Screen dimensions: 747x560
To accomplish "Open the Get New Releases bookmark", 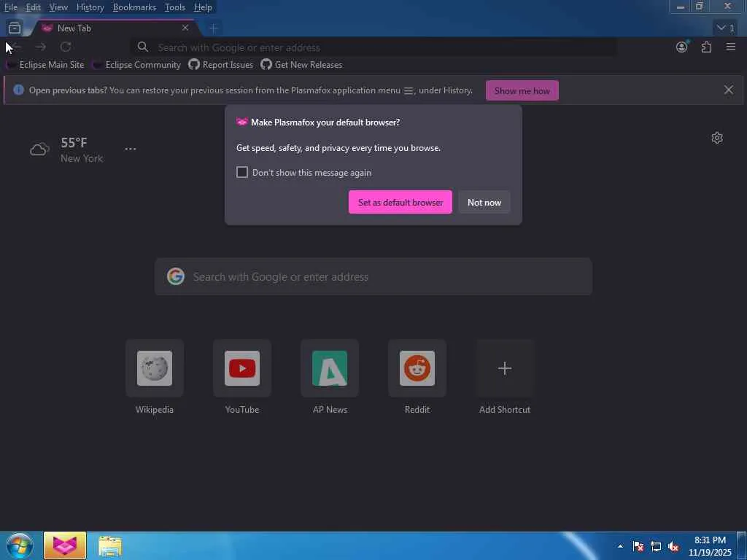I will click(301, 65).
